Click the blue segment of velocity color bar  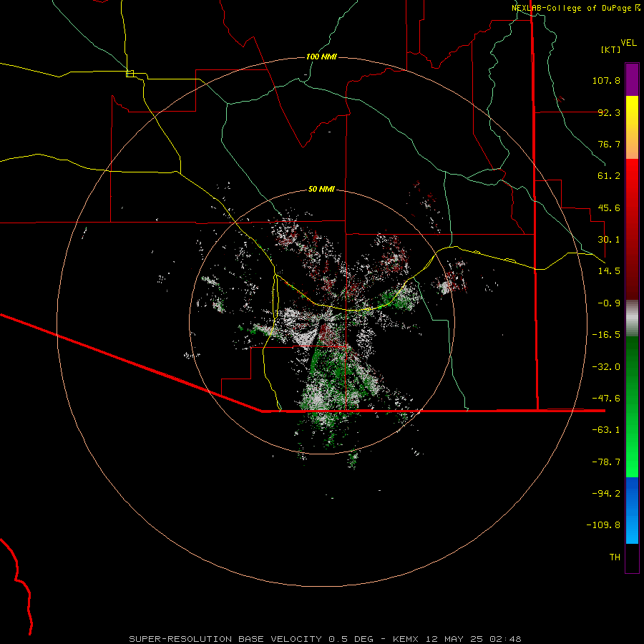click(632, 510)
